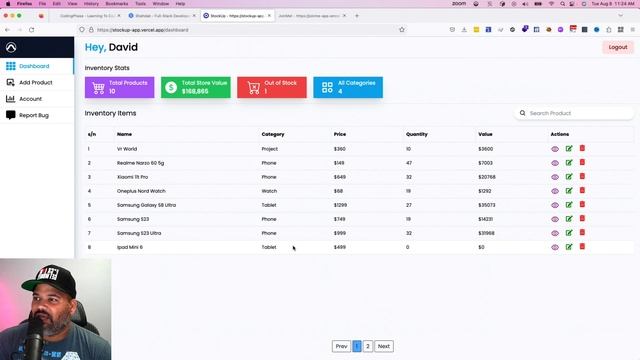Delete the Xiaomi 11t Pro product
The width and height of the screenshot is (640, 360).
(582, 176)
